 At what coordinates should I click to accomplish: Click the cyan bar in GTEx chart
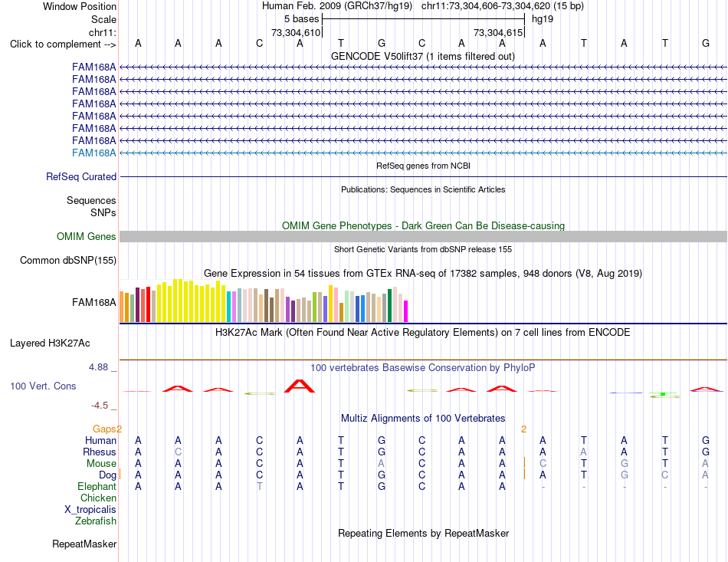(x=229, y=307)
